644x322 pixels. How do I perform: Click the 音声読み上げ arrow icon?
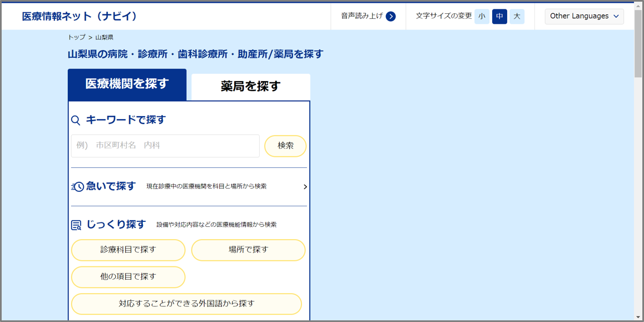390,17
